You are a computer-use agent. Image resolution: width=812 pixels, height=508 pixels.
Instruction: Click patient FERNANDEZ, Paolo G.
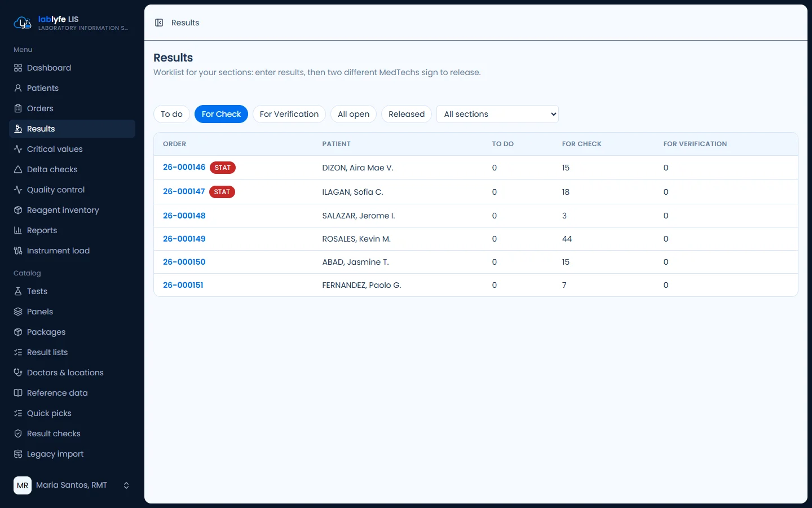click(361, 285)
